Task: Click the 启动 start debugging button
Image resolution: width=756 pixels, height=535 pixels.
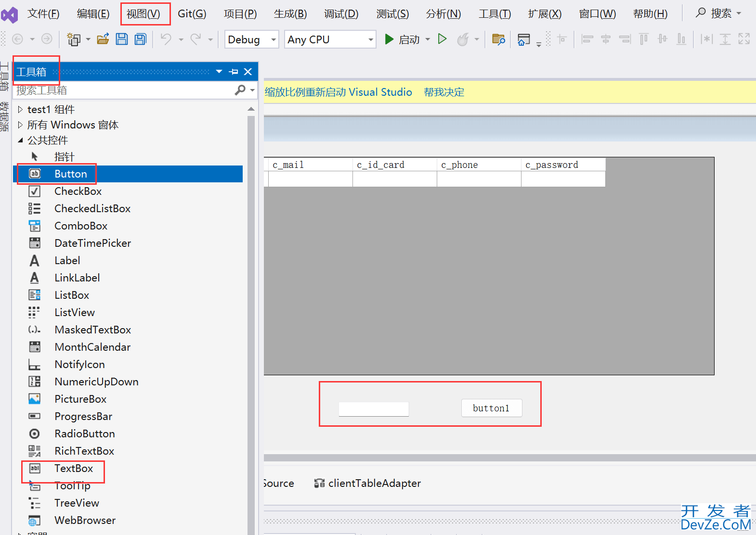Action: 402,39
